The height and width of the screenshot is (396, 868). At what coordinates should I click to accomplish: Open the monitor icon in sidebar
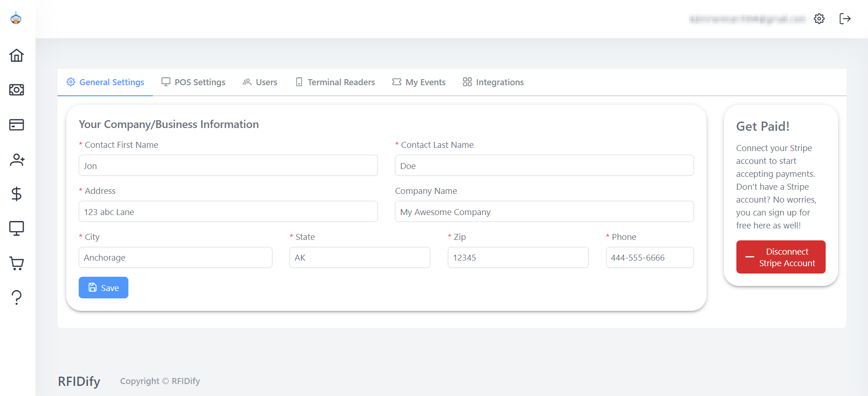tap(17, 228)
